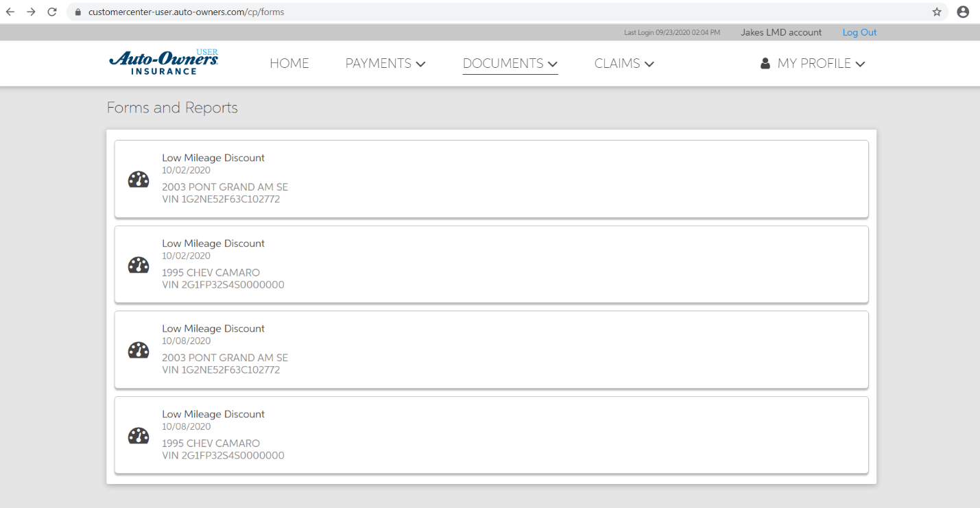The width and height of the screenshot is (980, 508).
Task: Click gauge icon for 10/02/2020 Chev Camaro form
Action: point(139,265)
